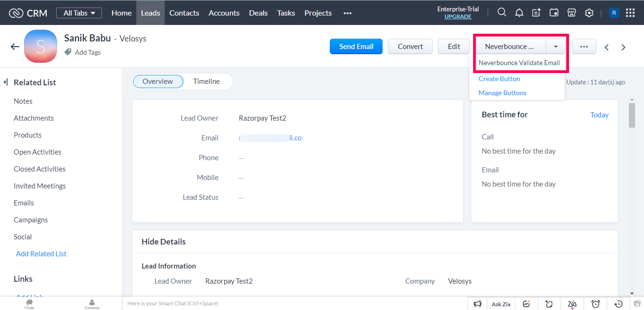Open the calendar icon in top bar
Viewport: 644px width, 310px height.
[x=554, y=13]
